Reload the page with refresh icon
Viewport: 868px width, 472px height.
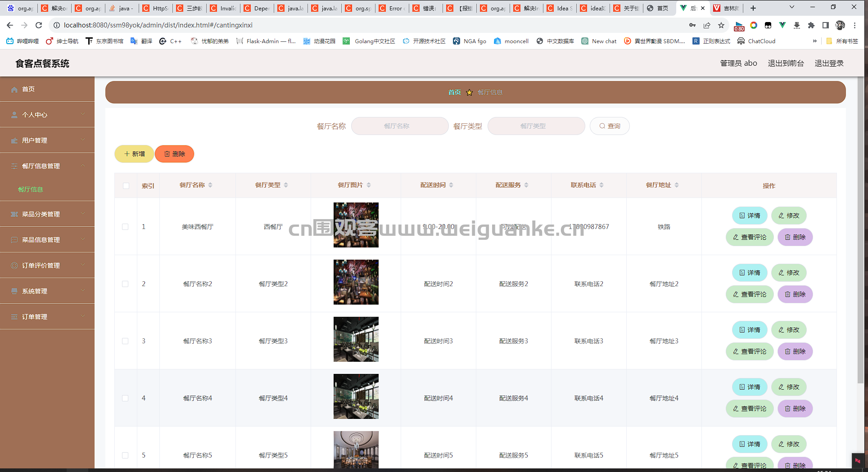[39, 25]
